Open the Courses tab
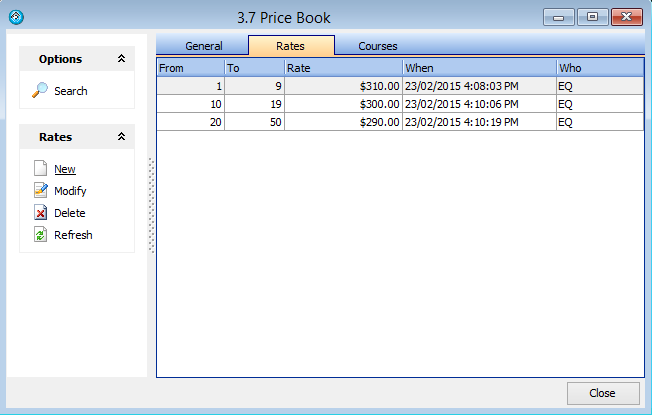Viewport: 652px width, 415px height. (x=378, y=46)
